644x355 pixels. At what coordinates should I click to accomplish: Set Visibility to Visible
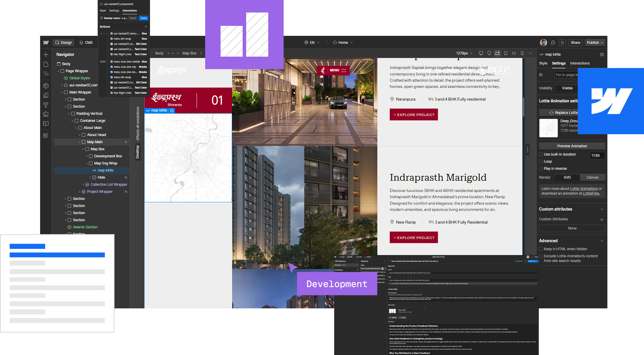pos(567,88)
